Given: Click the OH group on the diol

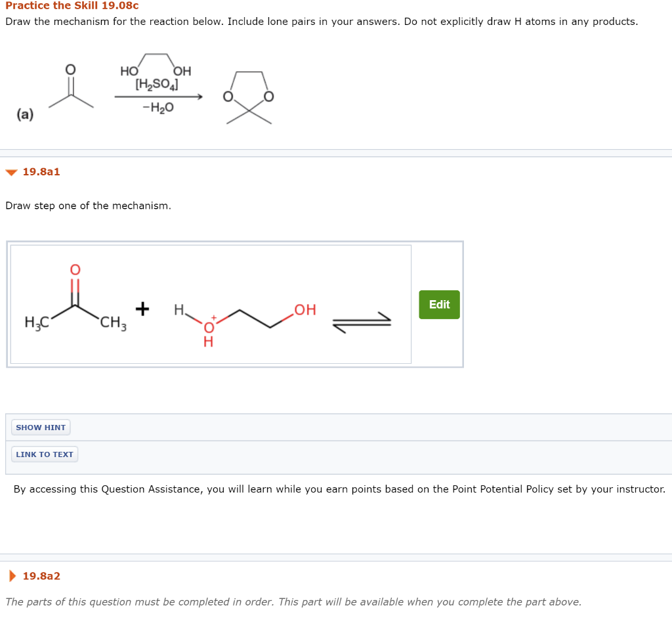Looking at the screenshot, I should pyautogui.click(x=303, y=309).
